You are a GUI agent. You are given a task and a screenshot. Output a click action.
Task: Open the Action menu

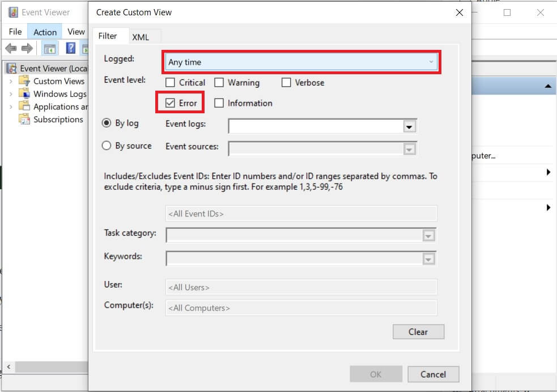[x=44, y=32]
